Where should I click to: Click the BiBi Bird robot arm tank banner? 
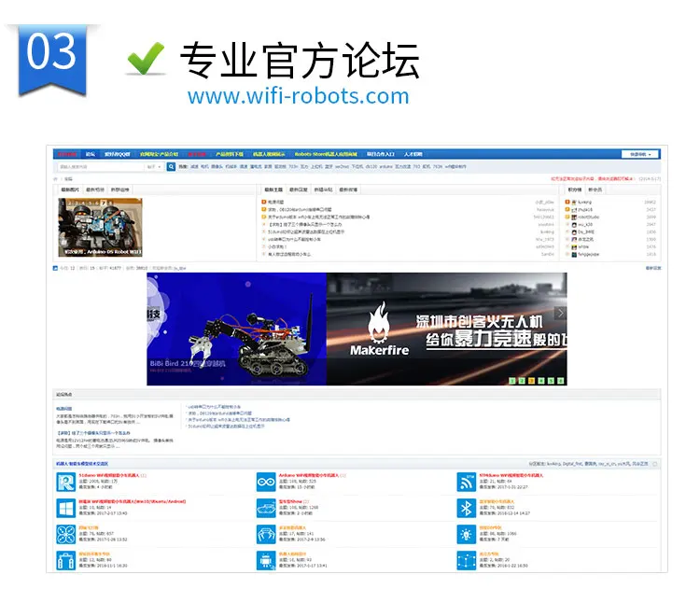pos(237,329)
